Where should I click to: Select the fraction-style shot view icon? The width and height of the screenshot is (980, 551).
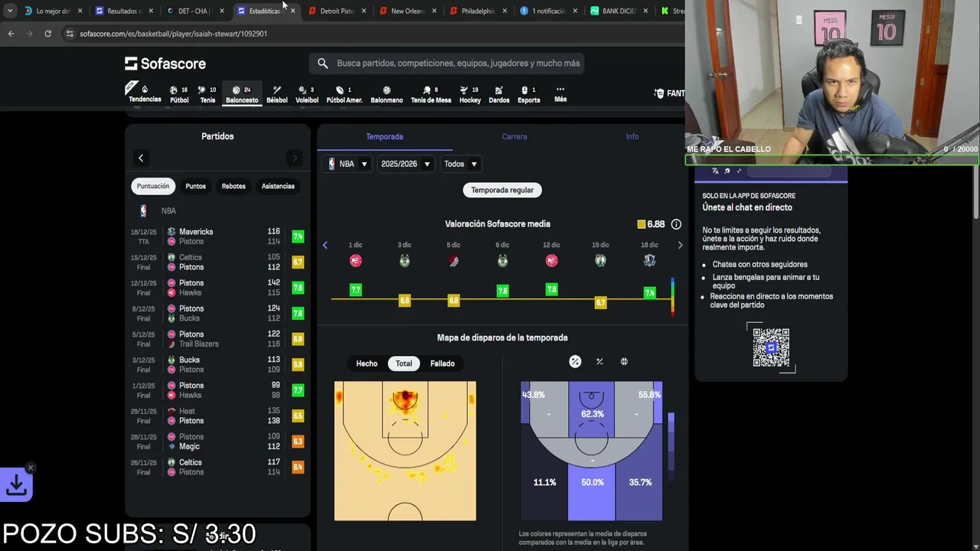pyautogui.click(x=599, y=361)
